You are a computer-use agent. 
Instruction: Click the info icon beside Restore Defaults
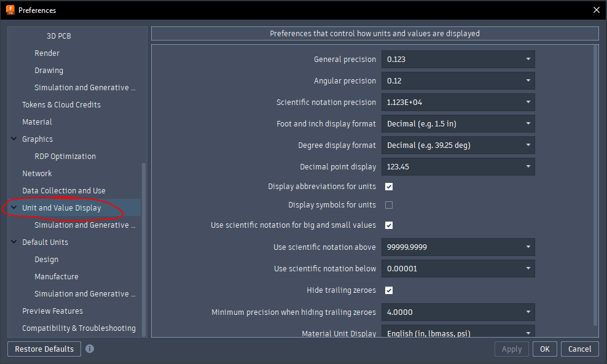(x=90, y=349)
